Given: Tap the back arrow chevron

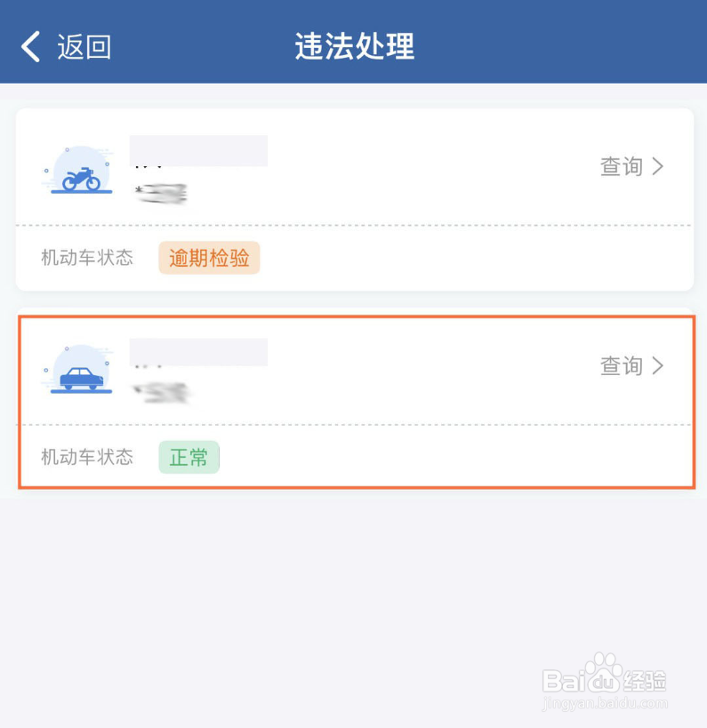Looking at the screenshot, I should pyautogui.click(x=30, y=46).
